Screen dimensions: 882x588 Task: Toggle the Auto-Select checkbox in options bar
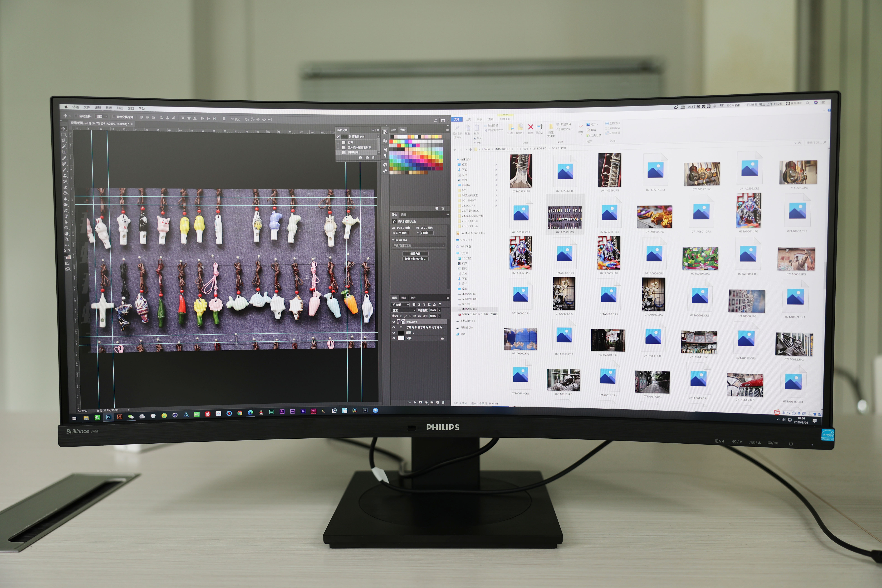click(77, 116)
